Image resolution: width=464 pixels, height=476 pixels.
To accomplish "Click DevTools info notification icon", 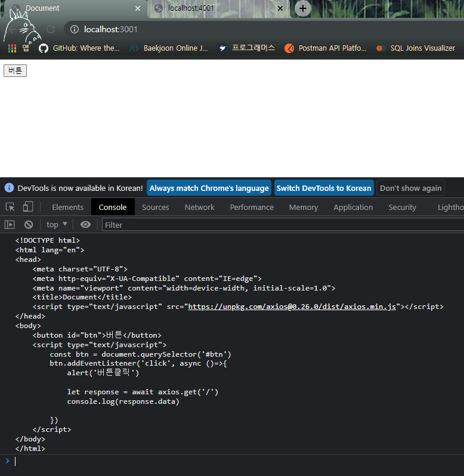I will pyautogui.click(x=9, y=188).
